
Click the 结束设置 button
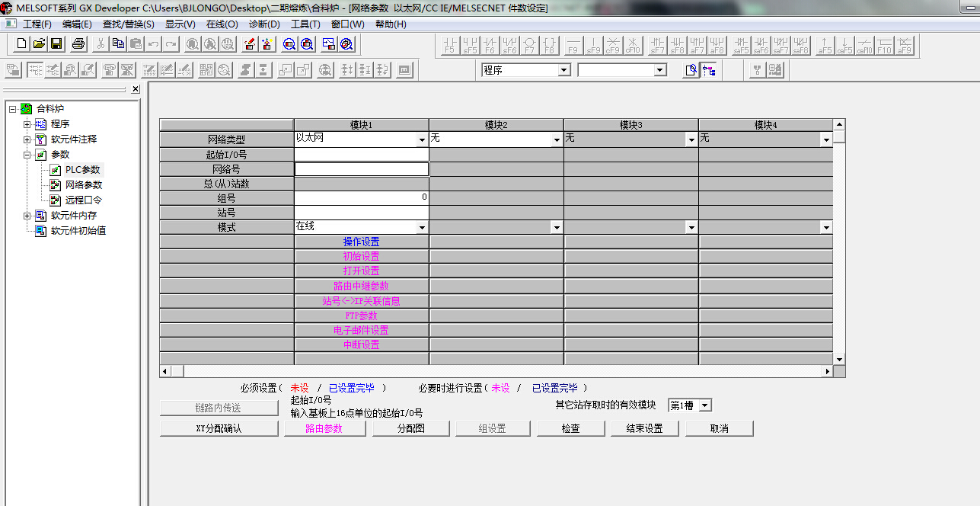pos(644,428)
